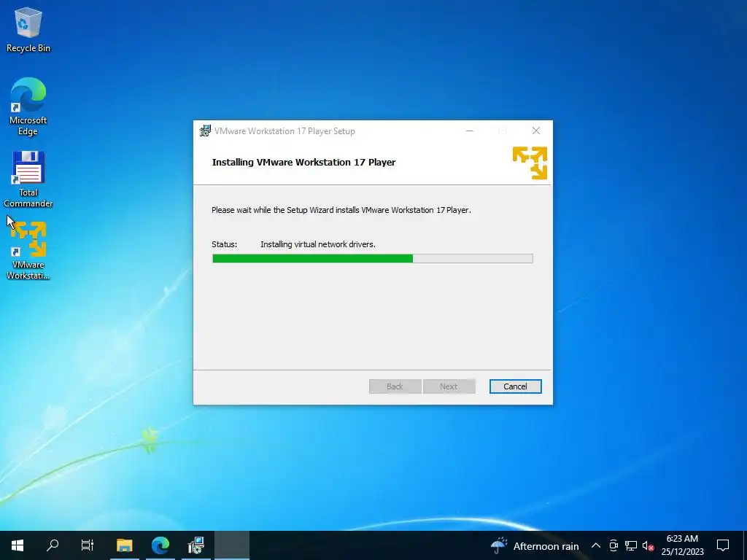Click the 'Status:' label
Viewport: 747px width, 560px height.
pyautogui.click(x=225, y=244)
